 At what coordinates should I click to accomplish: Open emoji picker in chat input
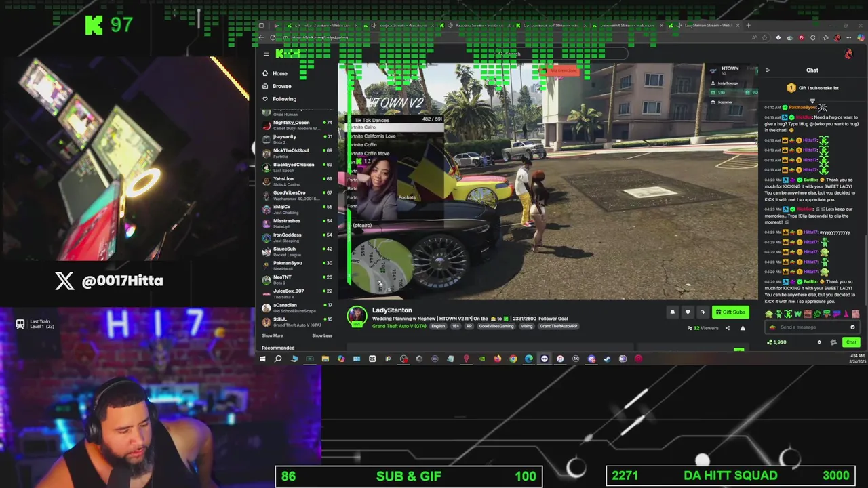click(x=852, y=327)
